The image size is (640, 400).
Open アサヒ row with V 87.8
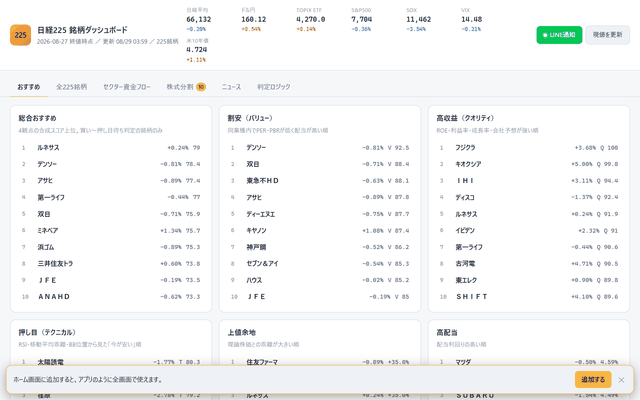point(320,197)
